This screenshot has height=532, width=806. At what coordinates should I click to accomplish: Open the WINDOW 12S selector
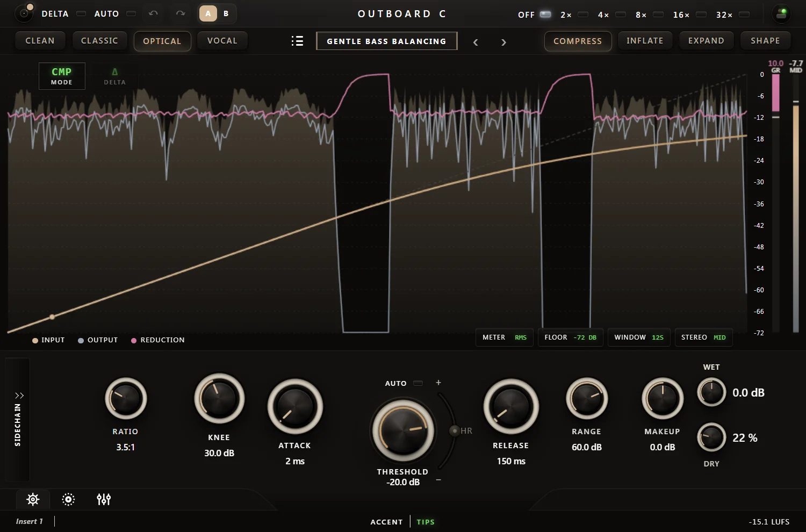click(639, 337)
